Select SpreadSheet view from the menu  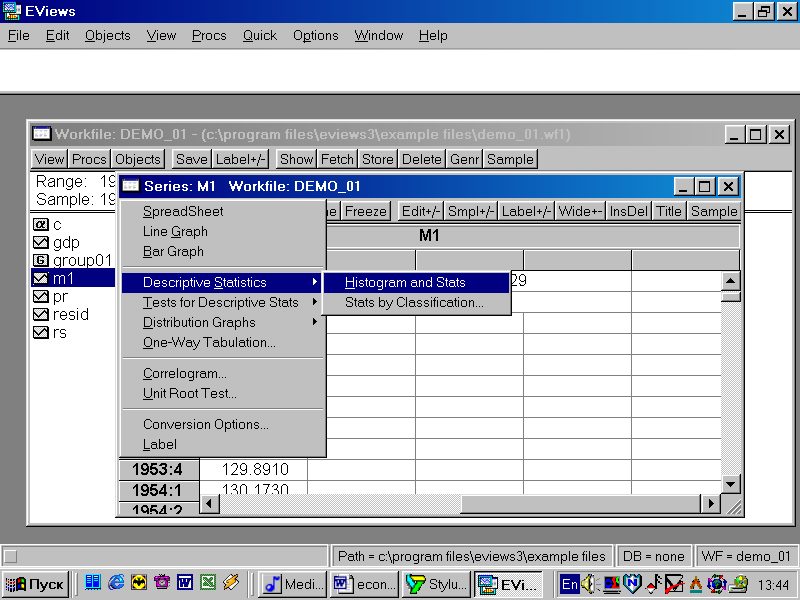click(x=222, y=211)
